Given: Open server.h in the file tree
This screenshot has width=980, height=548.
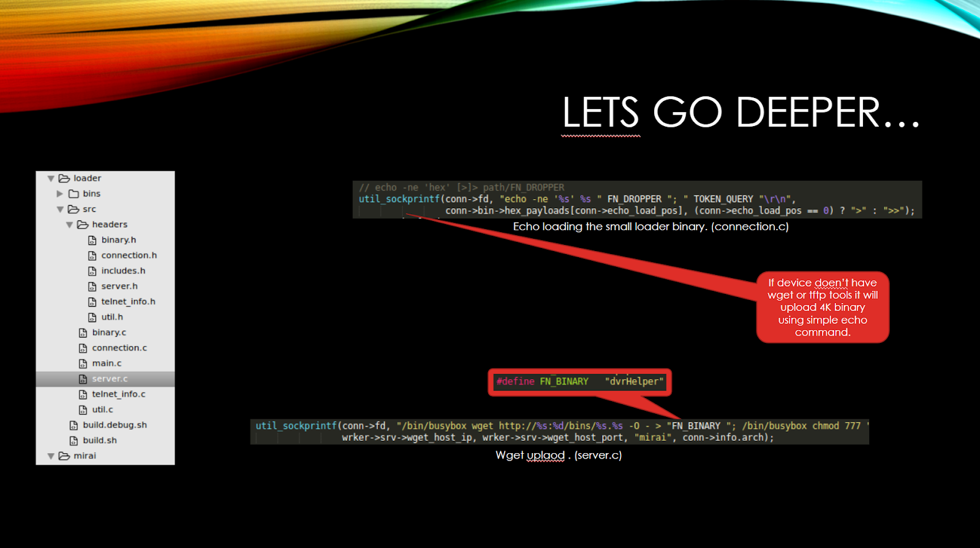Looking at the screenshot, I should [119, 286].
